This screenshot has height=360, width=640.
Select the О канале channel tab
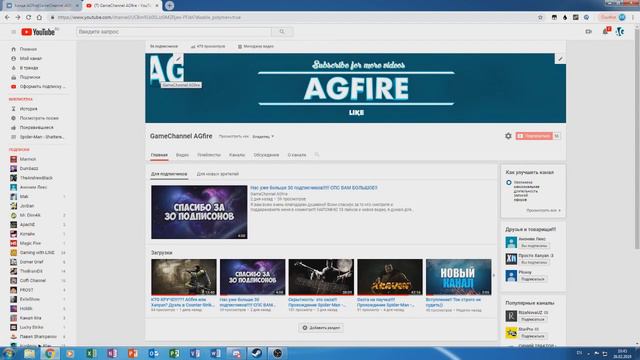(297, 155)
